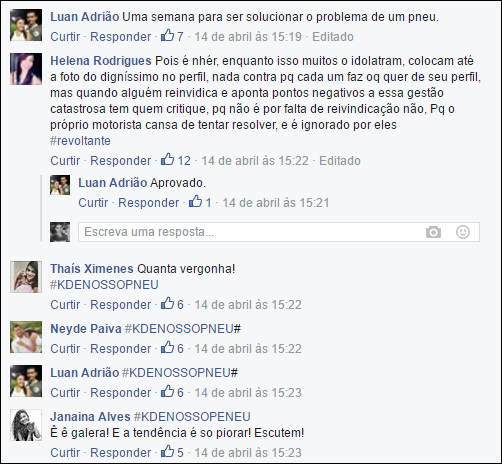The image size is (502, 464).
Task: Reply to Thaís Ximenes via Responder
Action: coord(121,305)
